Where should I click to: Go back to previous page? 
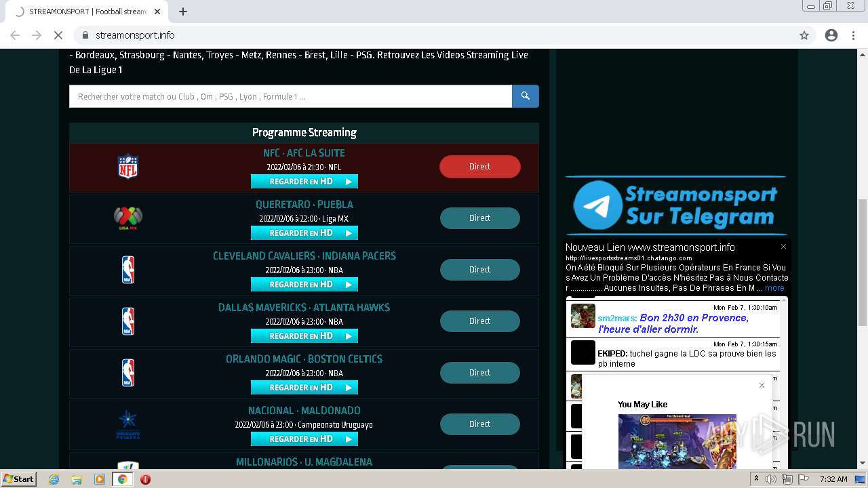click(x=15, y=35)
